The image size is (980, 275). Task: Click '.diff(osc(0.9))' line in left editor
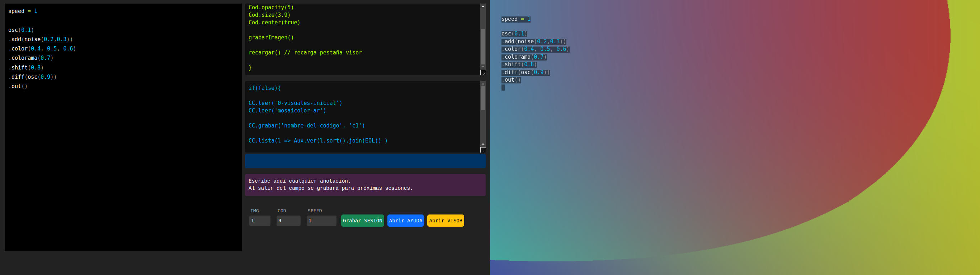(32, 77)
